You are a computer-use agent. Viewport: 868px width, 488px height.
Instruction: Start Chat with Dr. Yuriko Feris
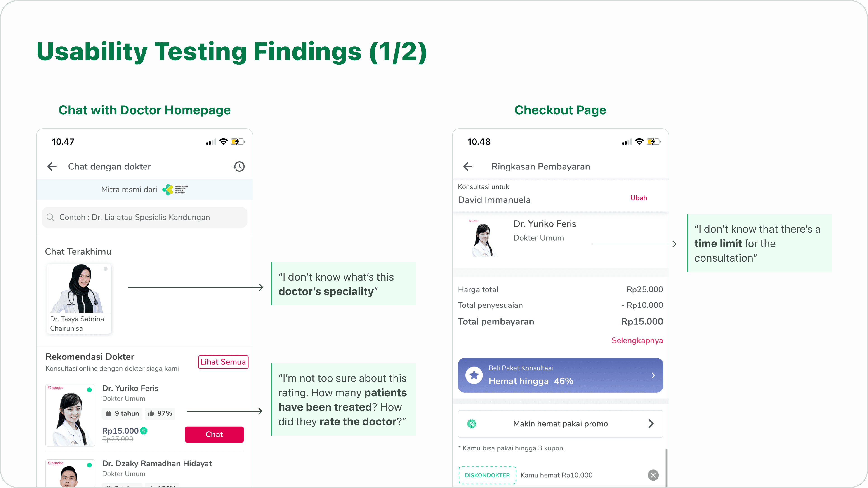(214, 434)
